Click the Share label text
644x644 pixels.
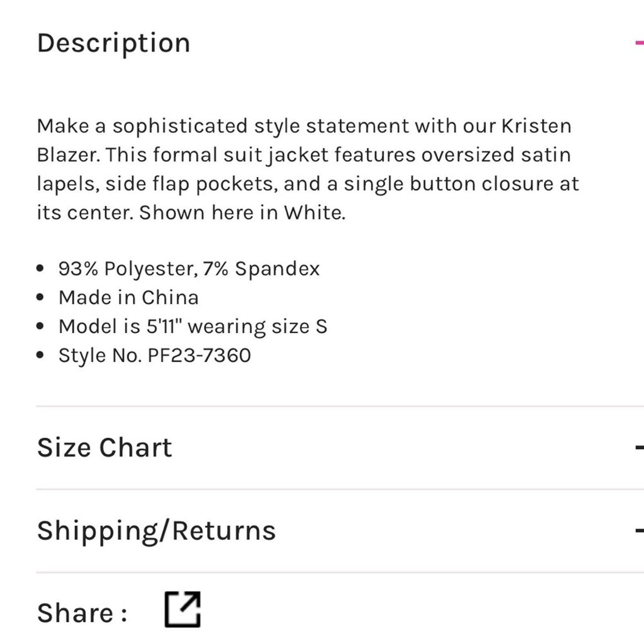tap(82, 613)
